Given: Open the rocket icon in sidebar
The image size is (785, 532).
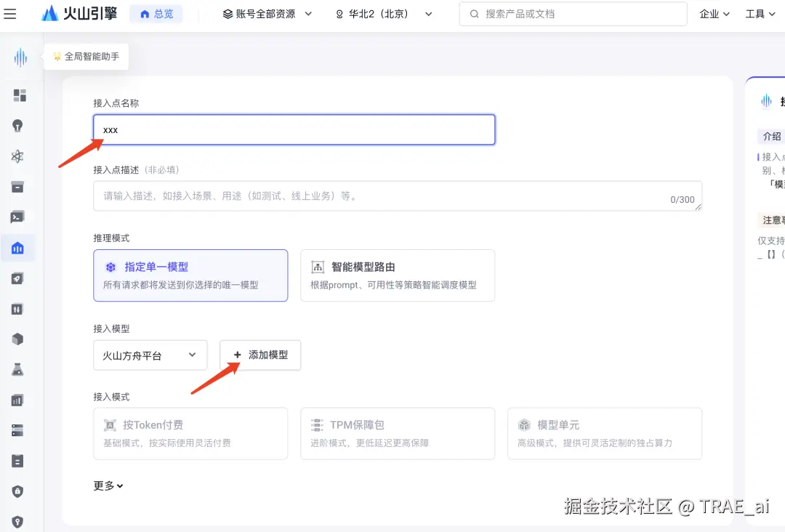Looking at the screenshot, I should pos(17,278).
